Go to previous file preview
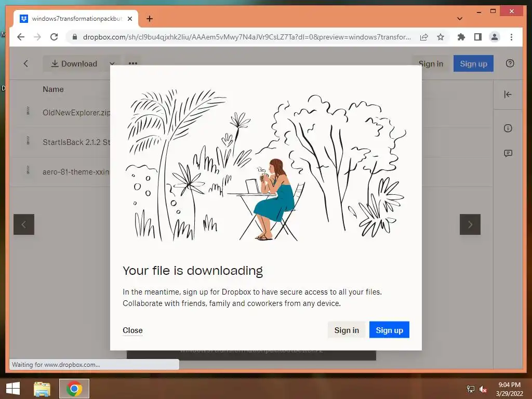Image resolution: width=532 pixels, height=399 pixels. (24, 224)
